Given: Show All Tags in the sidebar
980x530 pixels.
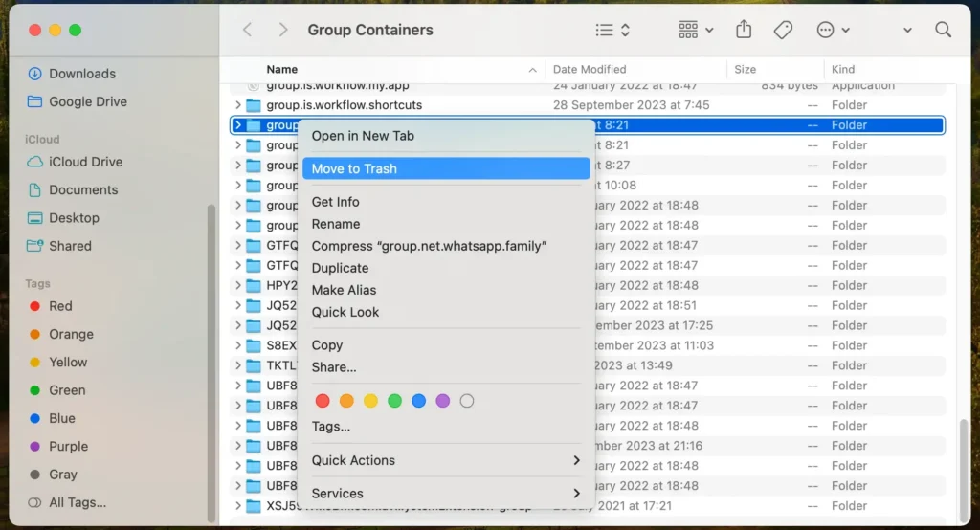Looking at the screenshot, I should [x=67, y=502].
